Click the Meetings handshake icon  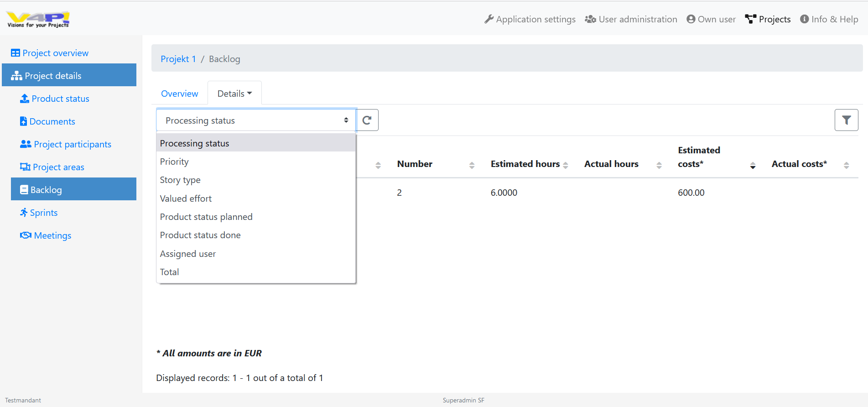[26, 235]
